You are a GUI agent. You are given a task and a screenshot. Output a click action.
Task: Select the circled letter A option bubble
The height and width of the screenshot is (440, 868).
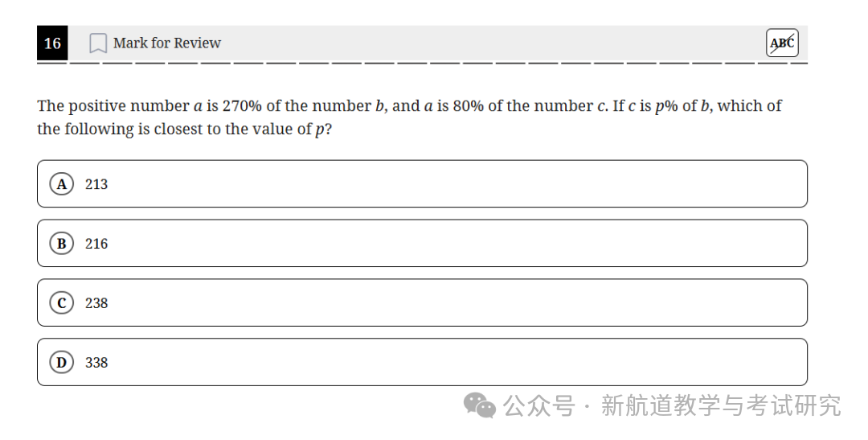(x=61, y=184)
